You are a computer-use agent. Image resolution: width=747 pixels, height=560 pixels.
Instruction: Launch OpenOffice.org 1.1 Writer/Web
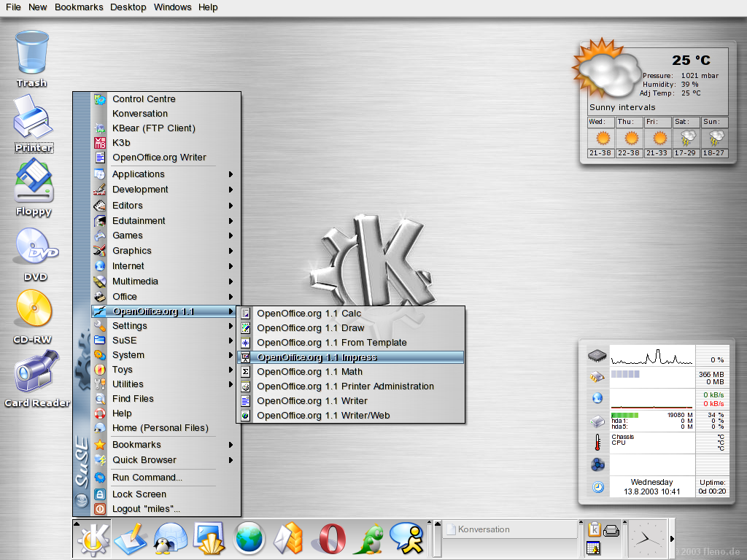(350, 416)
